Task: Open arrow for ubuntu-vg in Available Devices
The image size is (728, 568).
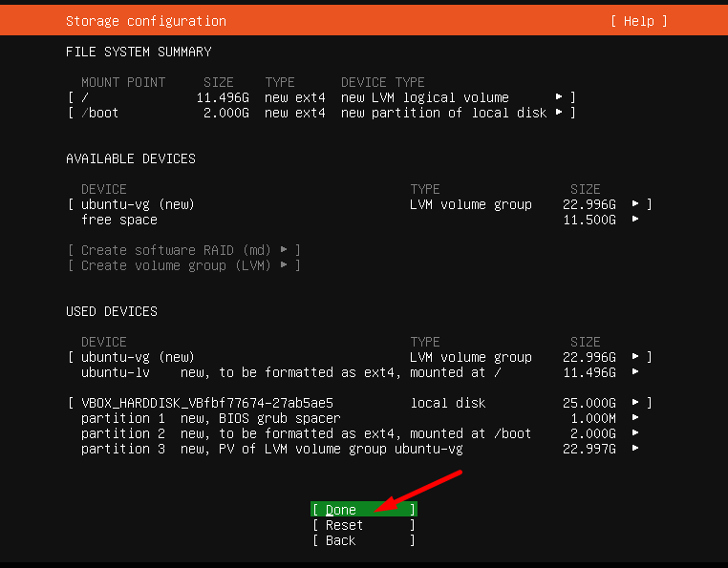Action: [635, 203]
